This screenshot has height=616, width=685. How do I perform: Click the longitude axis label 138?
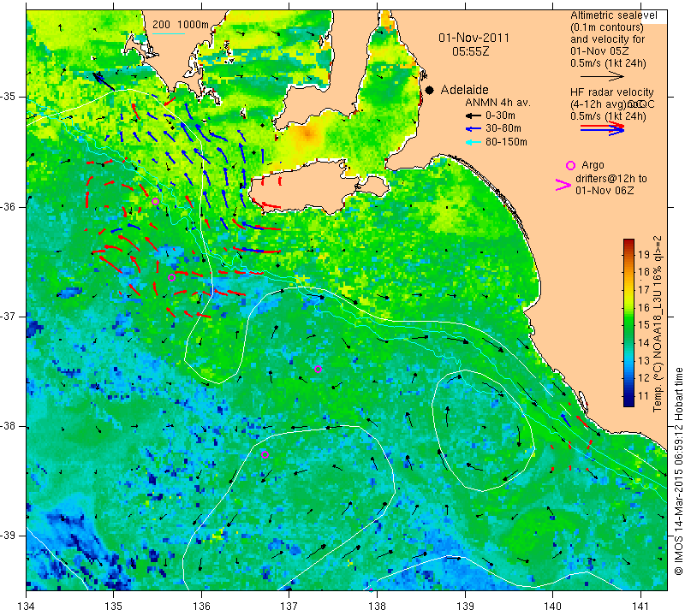pos(377,606)
